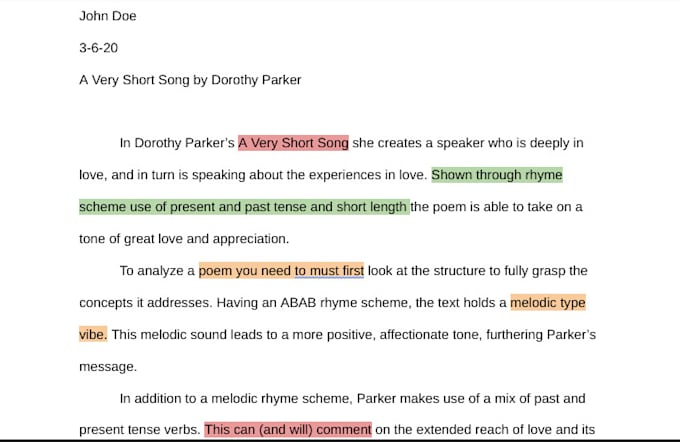This screenshot has width=680, height=442.
Task: Click the date "3-6-20"
Action: (x=98, y=48)
